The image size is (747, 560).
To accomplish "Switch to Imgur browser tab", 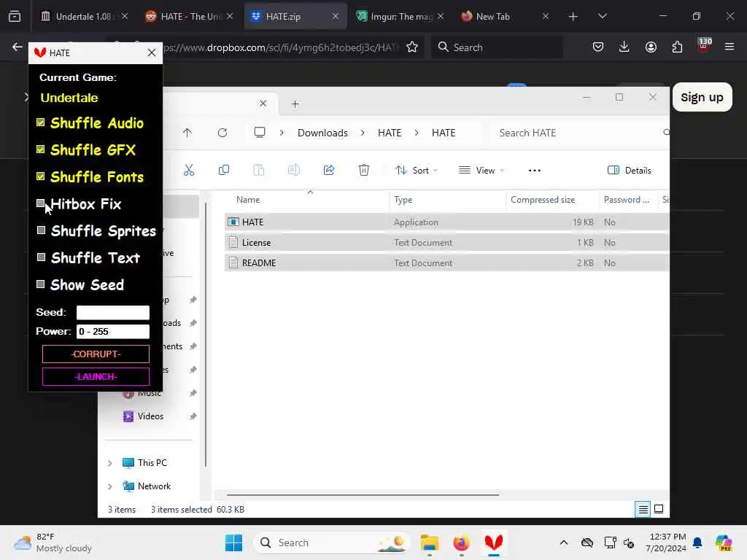I will click(x=400, y=16).
